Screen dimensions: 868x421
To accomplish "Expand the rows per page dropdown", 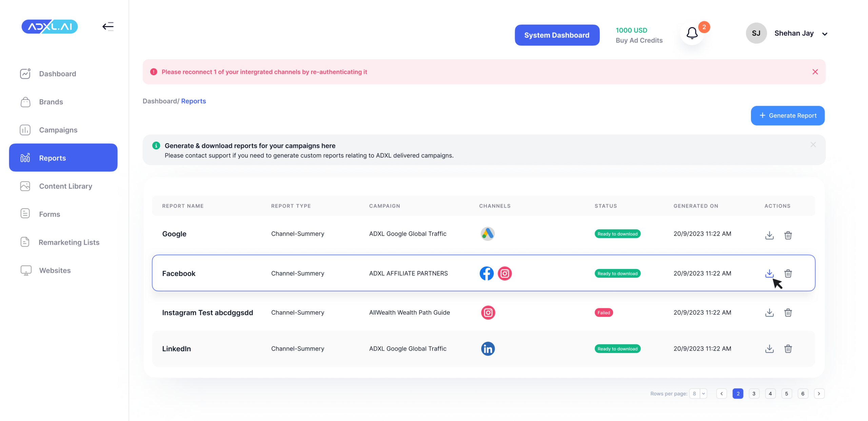I will (703, 394).
